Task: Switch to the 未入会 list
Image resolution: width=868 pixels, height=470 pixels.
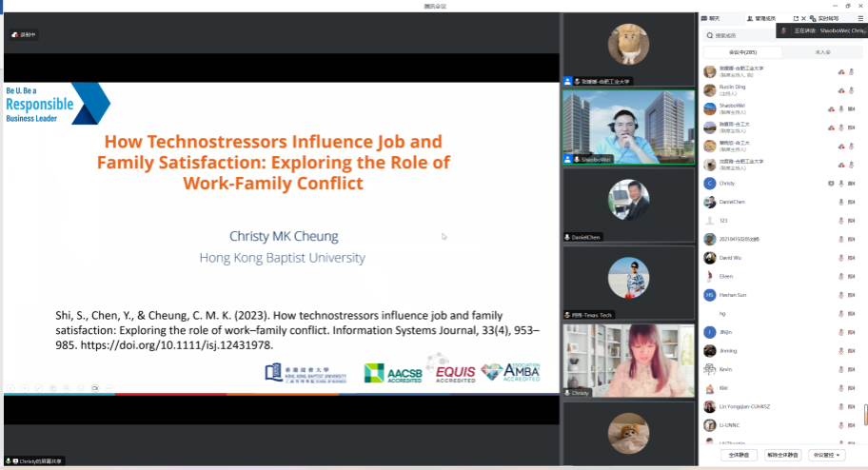Action: 822,52
